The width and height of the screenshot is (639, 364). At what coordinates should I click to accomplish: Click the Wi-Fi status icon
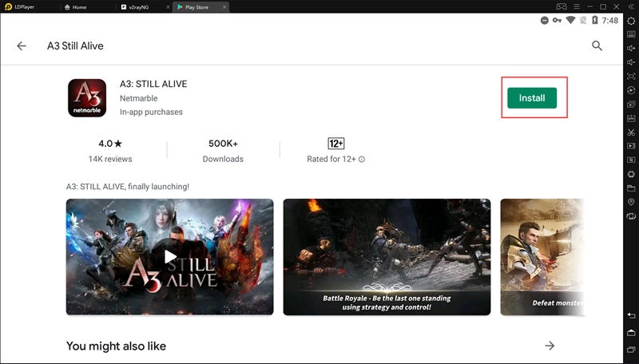tap(570, 20)
